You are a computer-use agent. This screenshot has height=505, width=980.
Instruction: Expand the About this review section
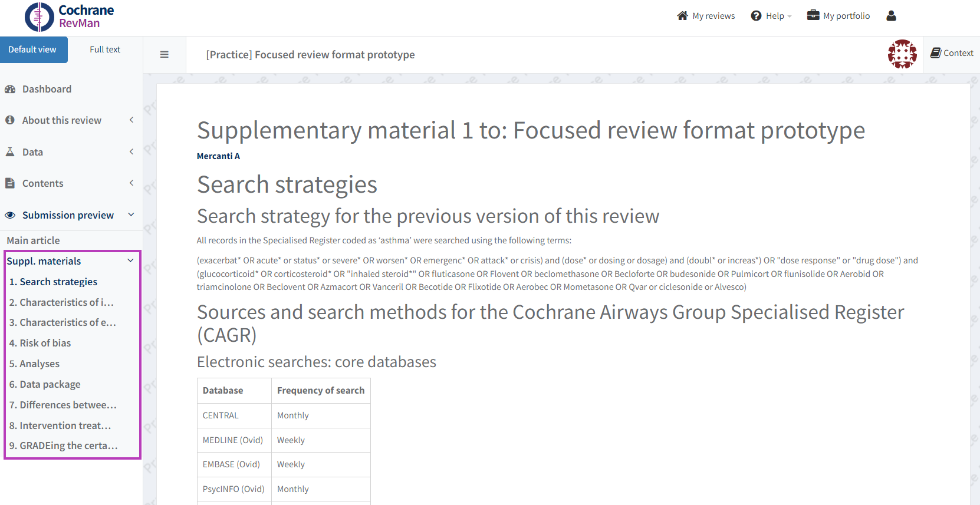pos(62,120)
